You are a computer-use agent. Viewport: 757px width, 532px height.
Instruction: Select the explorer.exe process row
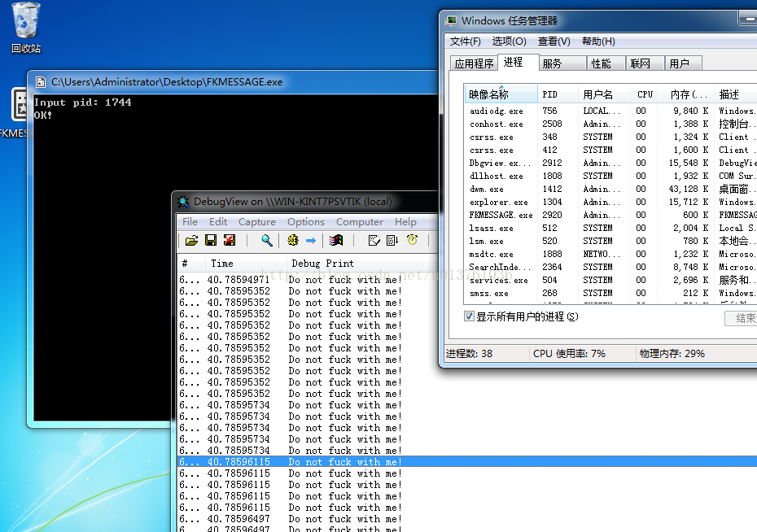610,202
